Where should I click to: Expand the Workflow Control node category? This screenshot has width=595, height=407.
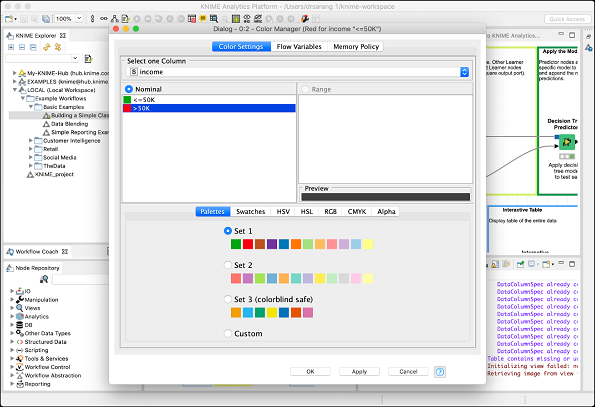tap(12, 367)
